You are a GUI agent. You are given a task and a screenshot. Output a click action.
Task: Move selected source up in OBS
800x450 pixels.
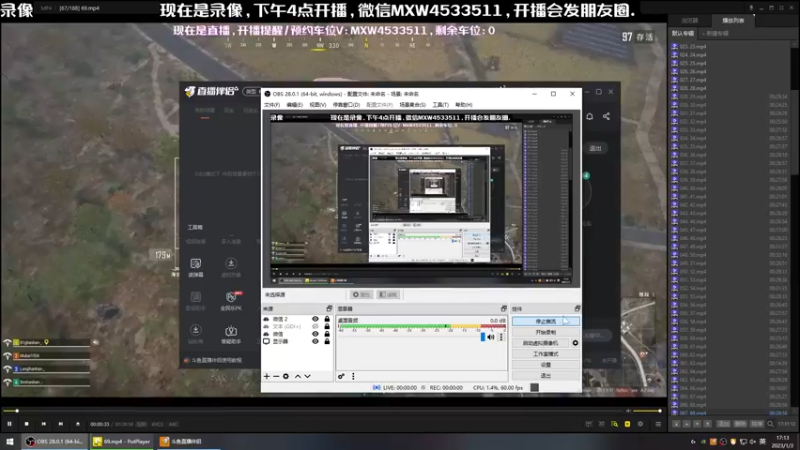point(298,376)
